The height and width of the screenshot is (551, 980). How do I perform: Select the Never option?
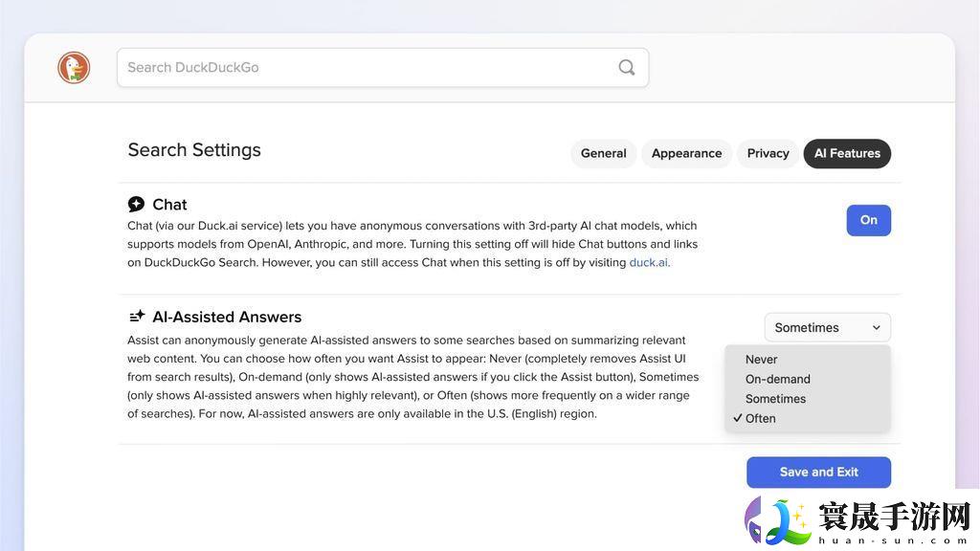click(x=761, y=359)
